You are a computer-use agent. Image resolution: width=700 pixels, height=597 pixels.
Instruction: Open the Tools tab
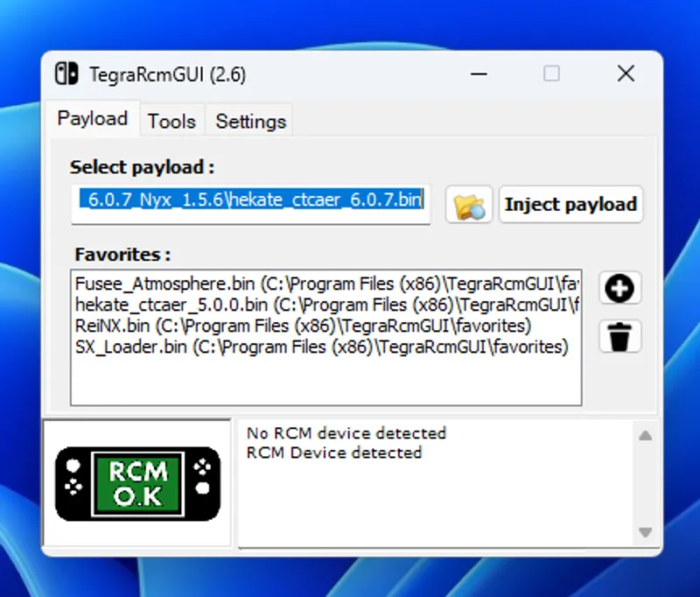click(x=171, y=121)
